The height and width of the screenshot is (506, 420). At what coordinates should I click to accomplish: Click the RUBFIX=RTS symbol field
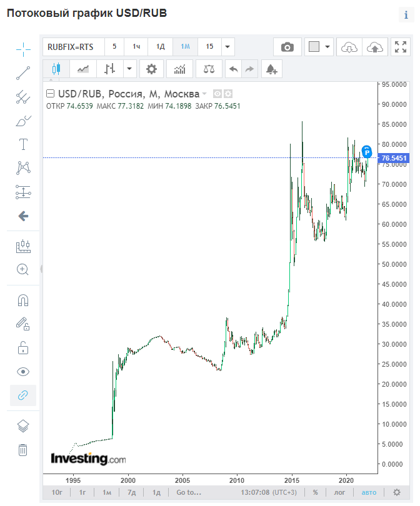click(x=74, y=47)
